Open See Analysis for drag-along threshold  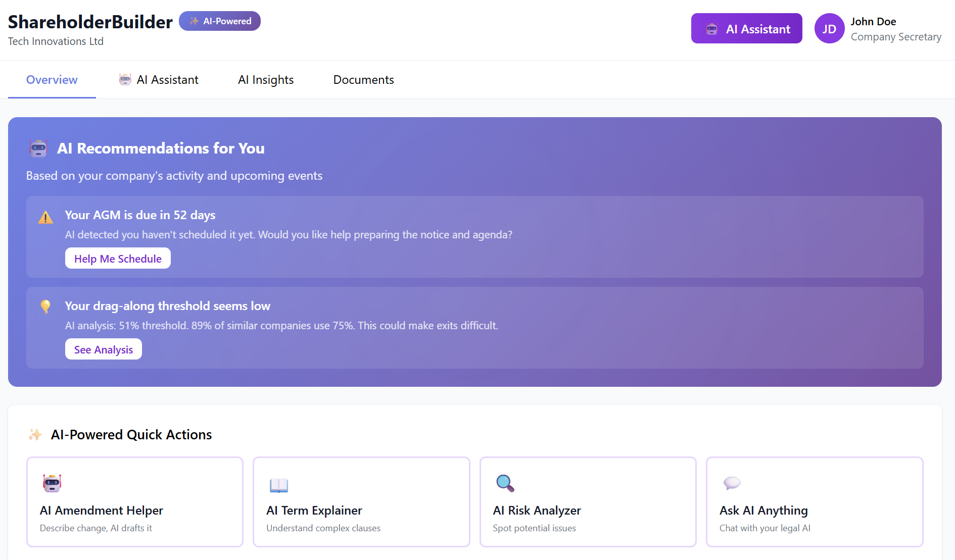103,349
